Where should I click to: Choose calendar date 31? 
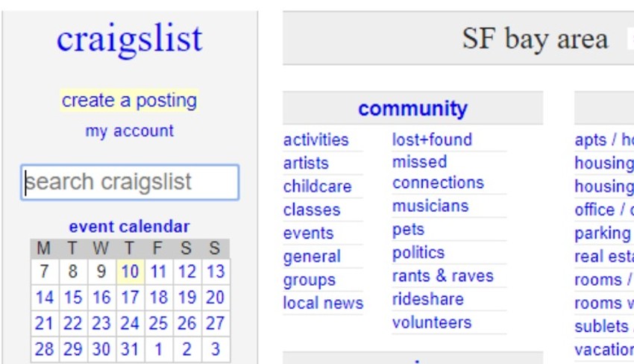(x=130, y=348)
